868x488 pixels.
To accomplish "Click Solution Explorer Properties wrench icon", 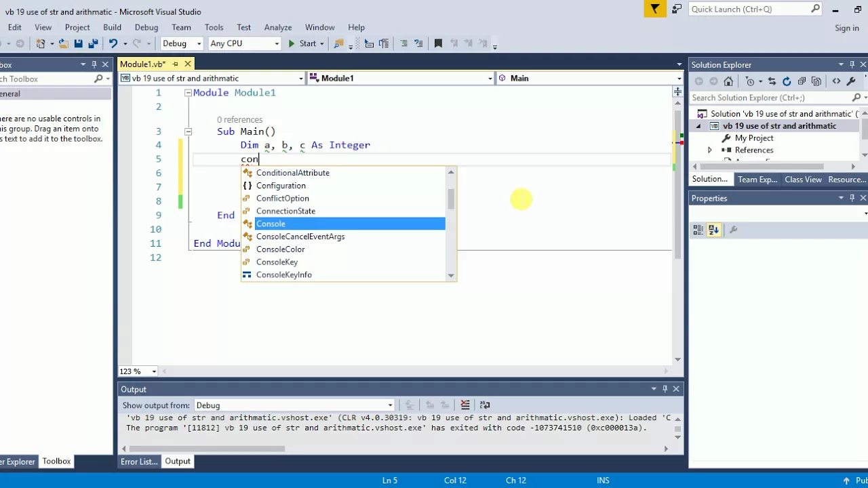I will pos(851,81).
